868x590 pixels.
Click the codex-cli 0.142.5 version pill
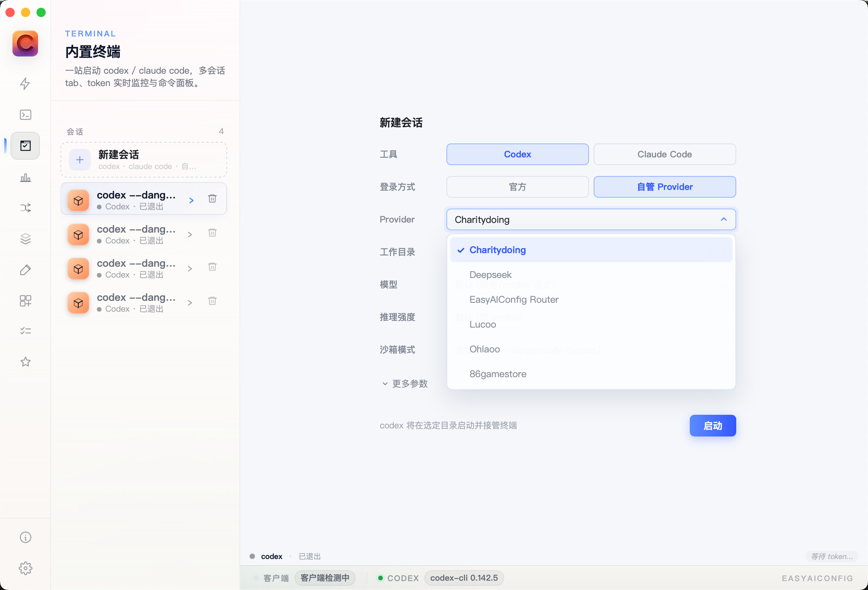[x=464, y=578]
